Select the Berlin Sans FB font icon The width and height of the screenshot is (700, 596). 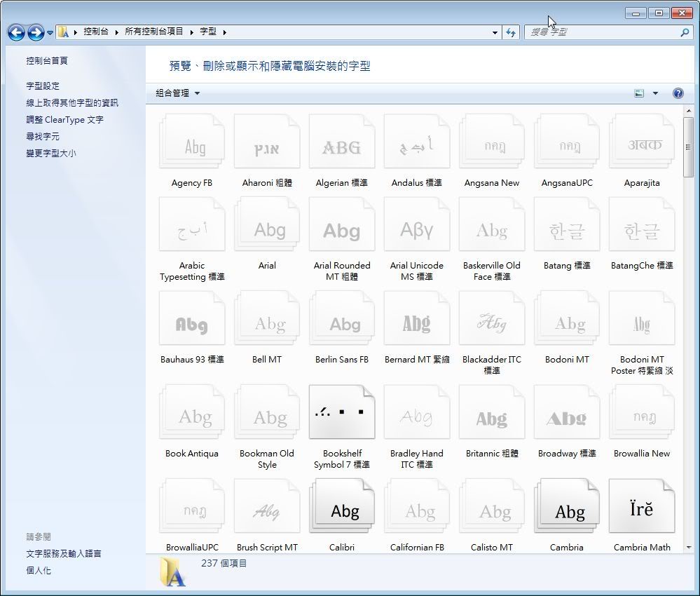(342, 318)
